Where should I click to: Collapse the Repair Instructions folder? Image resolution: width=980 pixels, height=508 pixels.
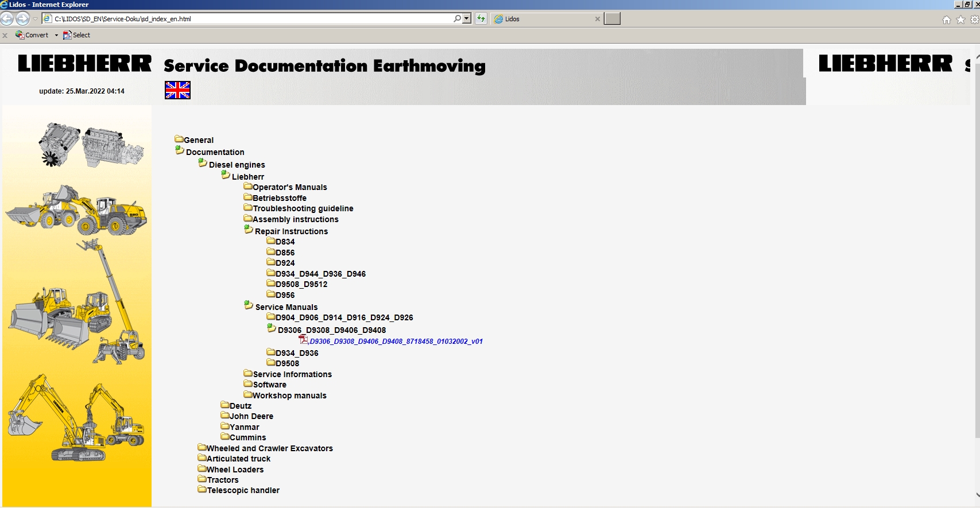point(286,231)
